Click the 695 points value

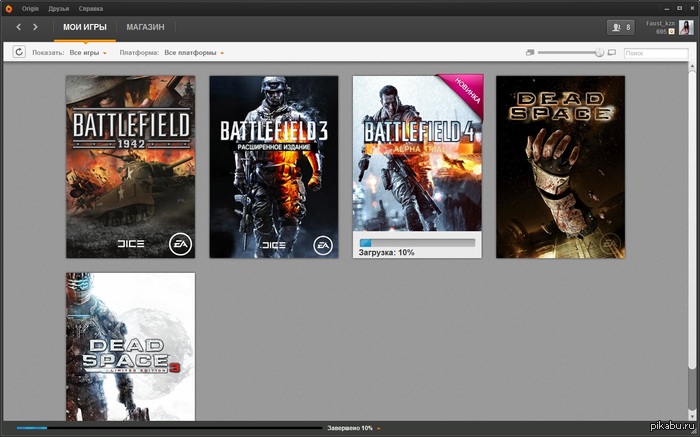tap(661, 32)
